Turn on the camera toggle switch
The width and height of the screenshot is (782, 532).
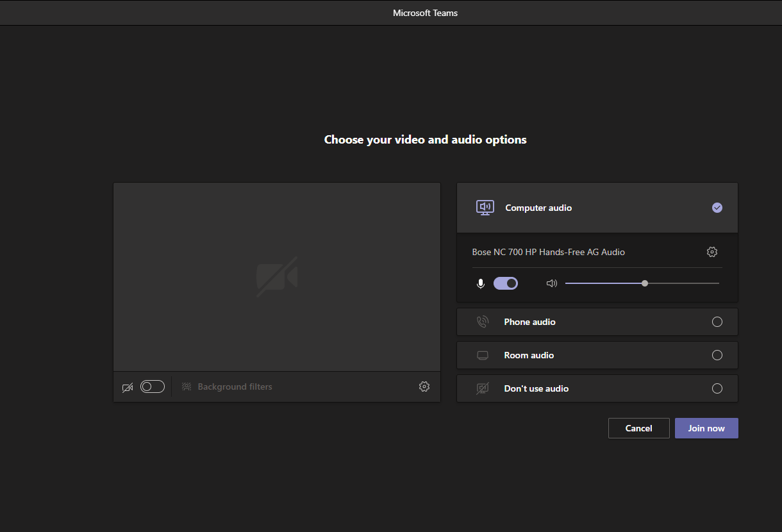(153, 387)
